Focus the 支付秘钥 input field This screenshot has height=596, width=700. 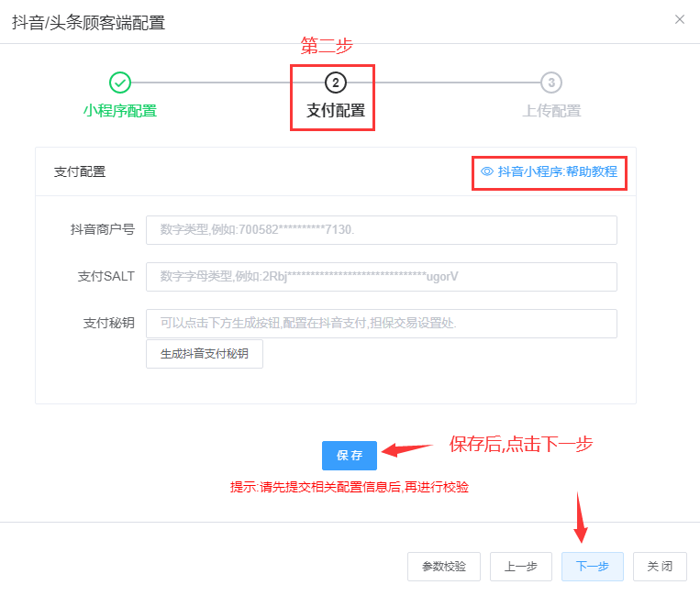pyautogui.click(x=382, y=324)
